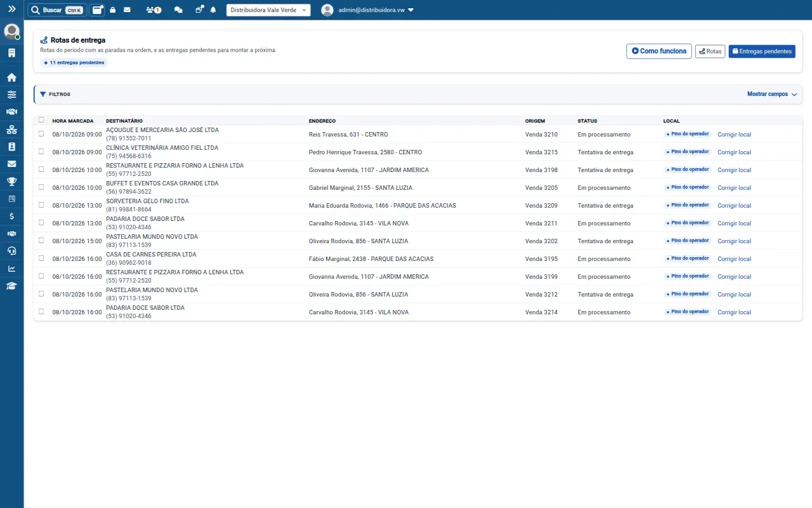Sort by the Status column header

coord(587,121)
